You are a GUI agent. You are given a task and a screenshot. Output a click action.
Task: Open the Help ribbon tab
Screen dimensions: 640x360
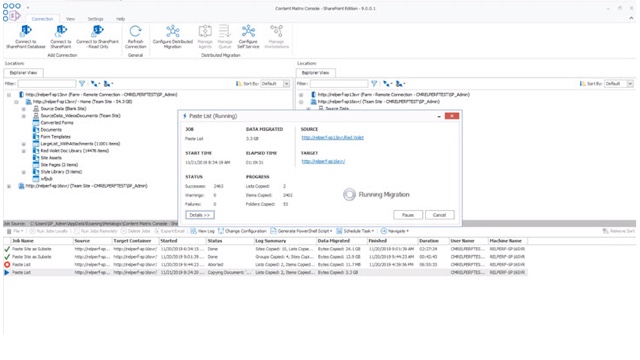120,19
